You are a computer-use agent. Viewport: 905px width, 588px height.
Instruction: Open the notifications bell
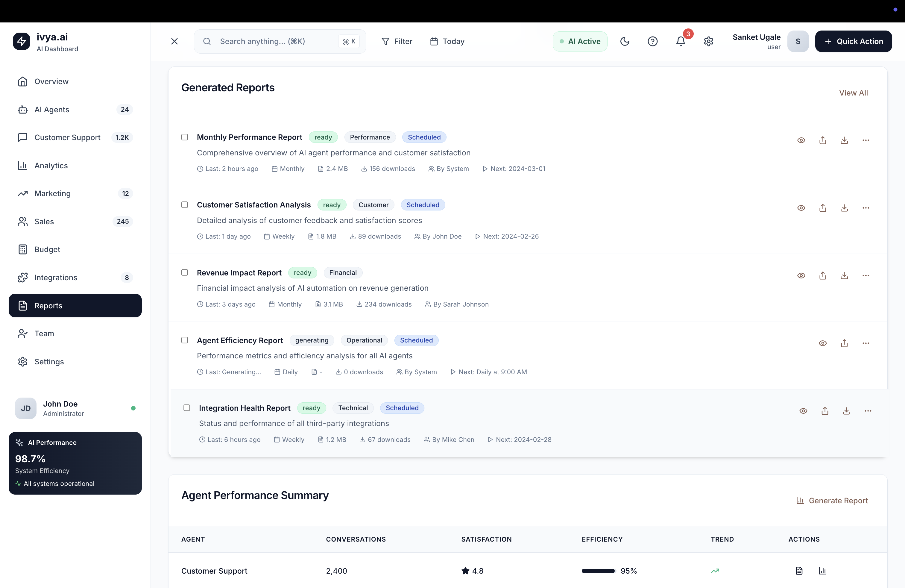point(681,41)
